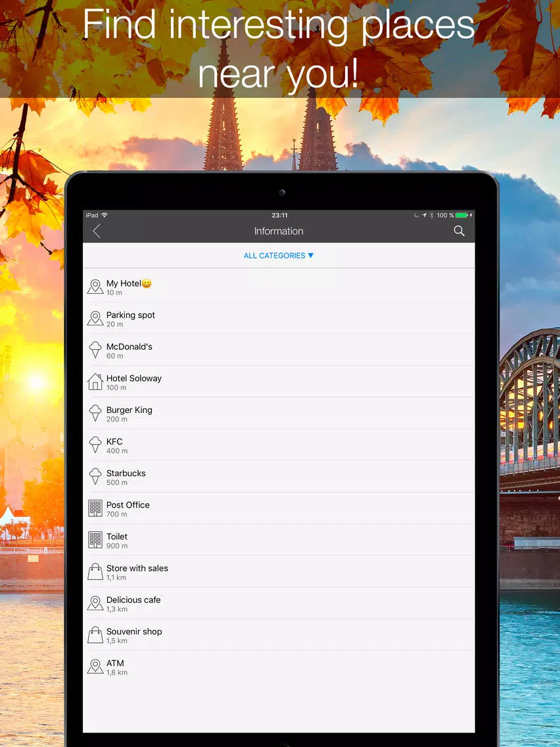Tap the Do Not Disturb moon icon
Screen dimensions: 560x747
tap(417, 215)
